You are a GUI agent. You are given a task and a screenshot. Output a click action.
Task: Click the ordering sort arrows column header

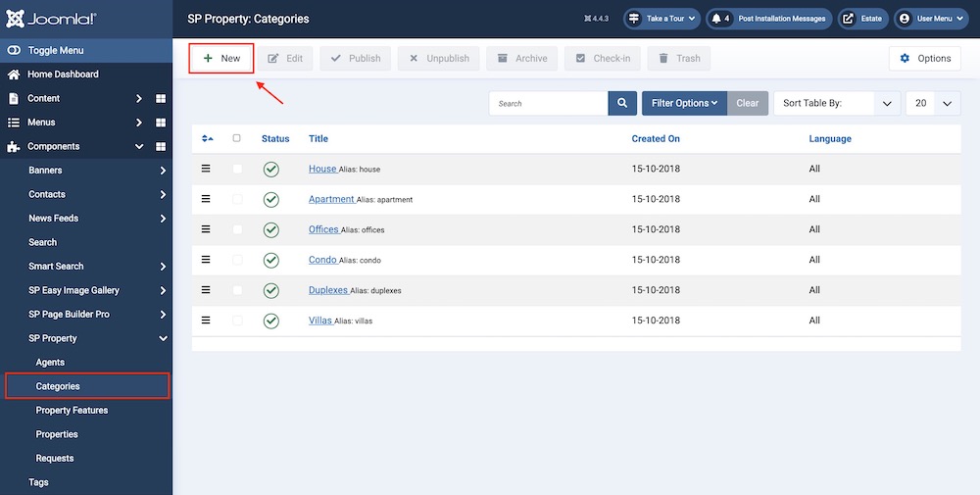(x=207, y=139)
